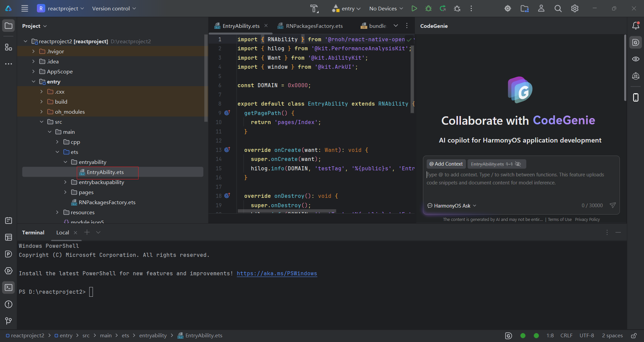Select RNPackagesFactory.ets in project tree
The width and height of the screenshot is (644, 342).
(x=107, y=202)
